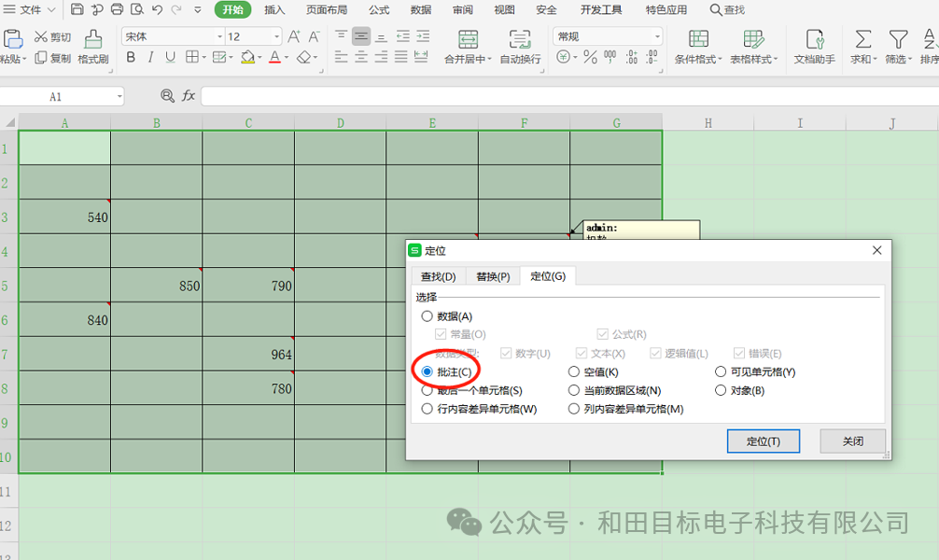The width and height of the screenshot is (939, 560).
Task: Toggle Underline formatting
Action: [170, 57]
